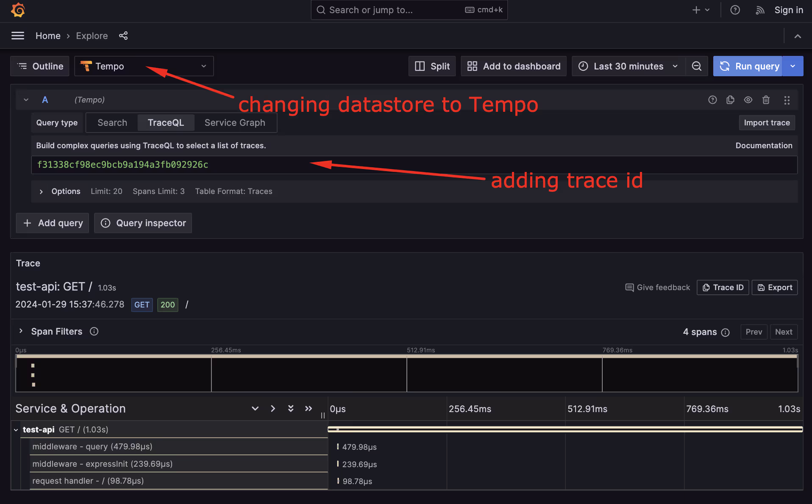Click the Explore breadcrumb
Viewport: 812px width, 504px height.
click(x=92, y=36)
